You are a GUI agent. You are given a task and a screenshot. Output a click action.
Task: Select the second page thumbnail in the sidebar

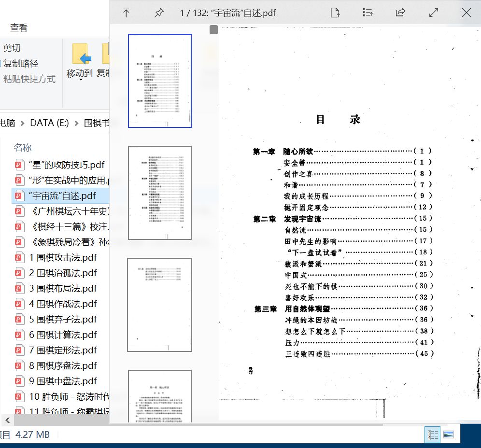pos(159,192)
